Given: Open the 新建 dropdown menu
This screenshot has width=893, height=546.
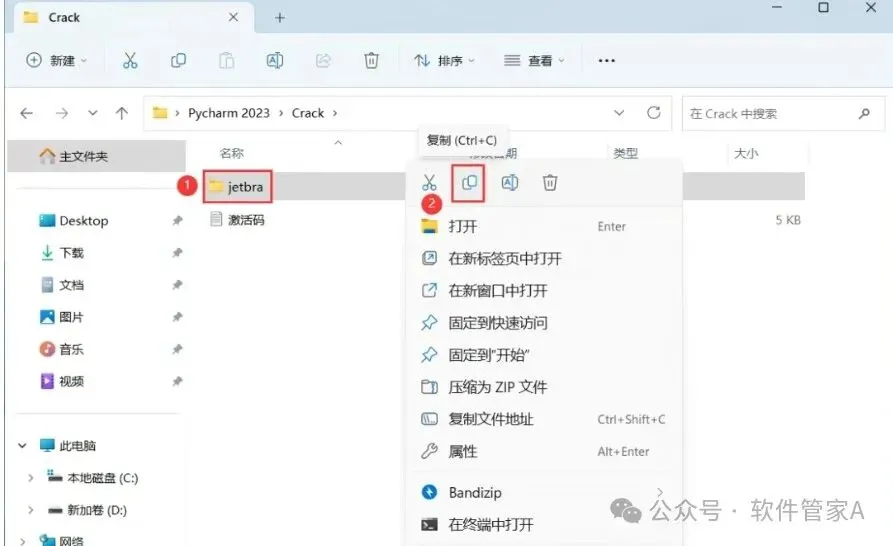Looking at the screenshot, I should pyautogui.click(x=57, y=60).
